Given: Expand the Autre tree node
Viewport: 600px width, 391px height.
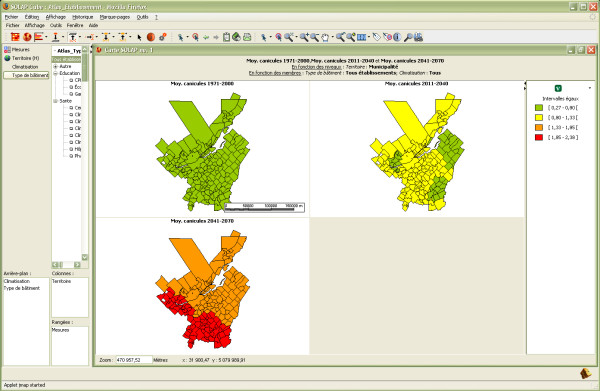Looking at the screenshot, I should 56,67.
